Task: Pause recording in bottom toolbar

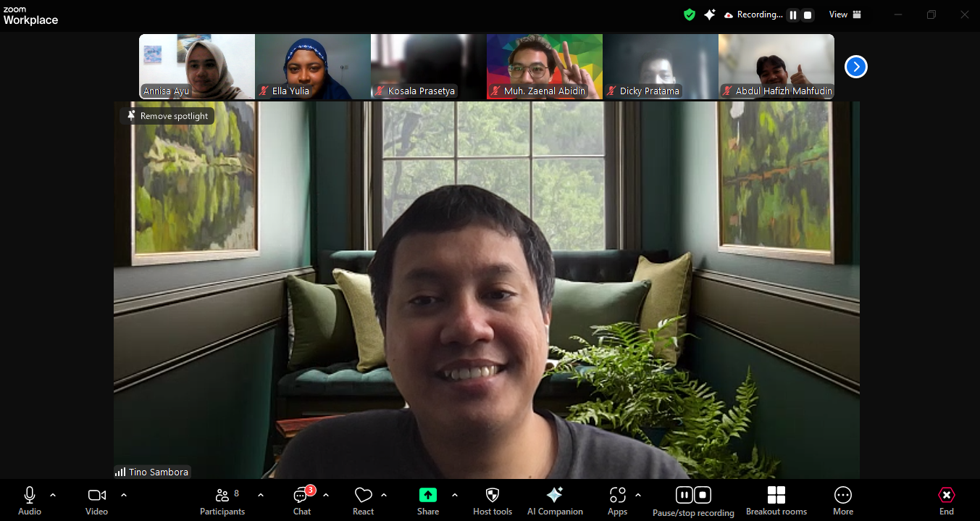Action: pyautogui.click(x=684, y=495)
